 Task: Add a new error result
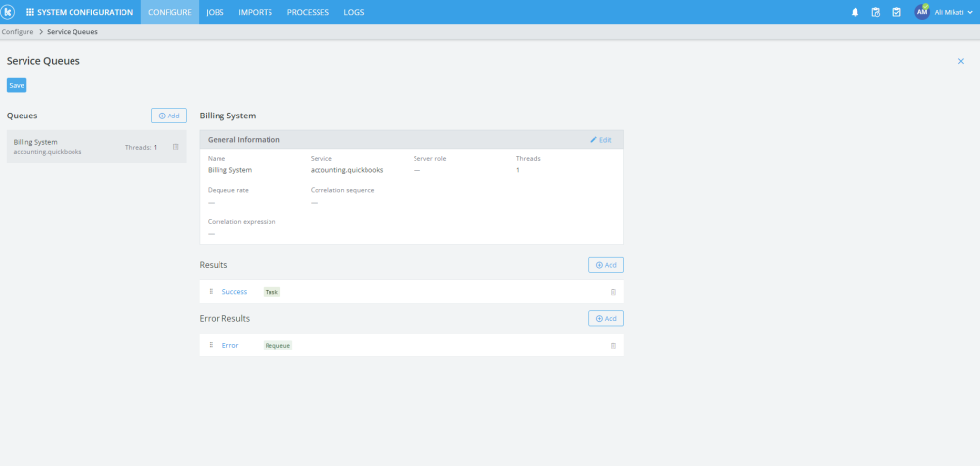click(606, 318)
